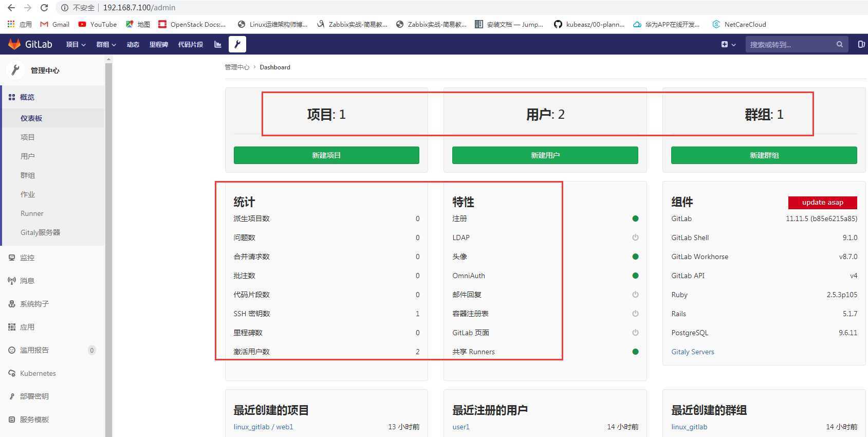The image size is (868, 437).
Task: Click the red update asap badge
Action: tap(823, 203)
